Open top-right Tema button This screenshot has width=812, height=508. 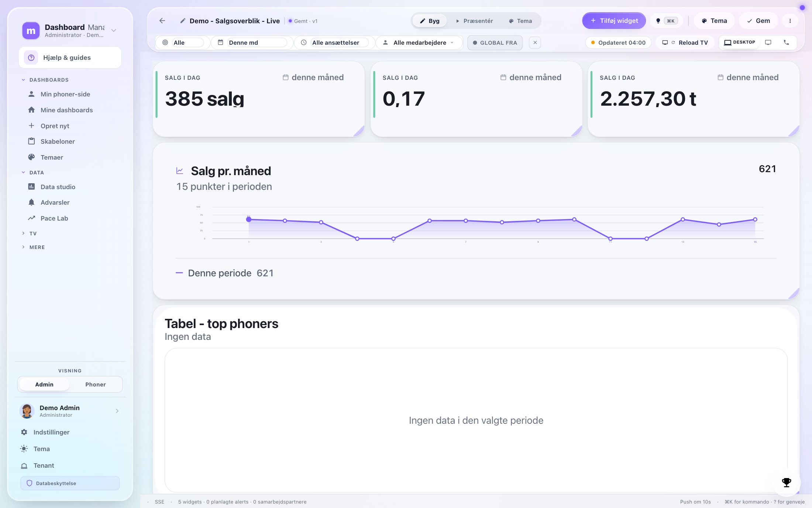(714, 21)
